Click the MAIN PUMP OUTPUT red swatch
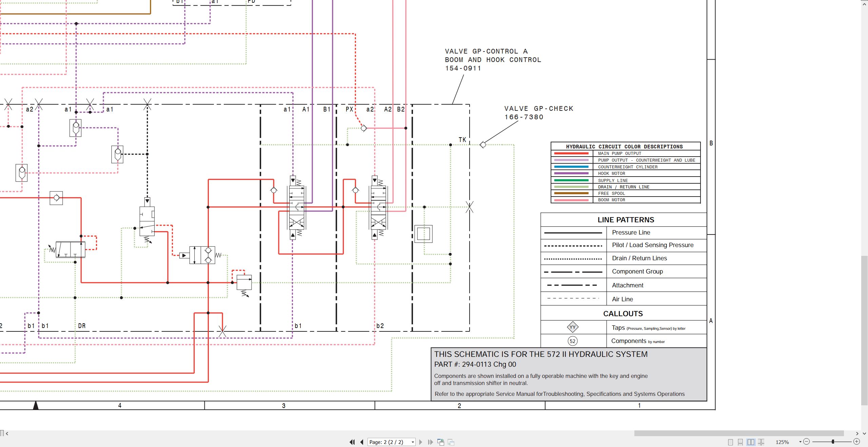868x447 pixels. pos(571,154)
